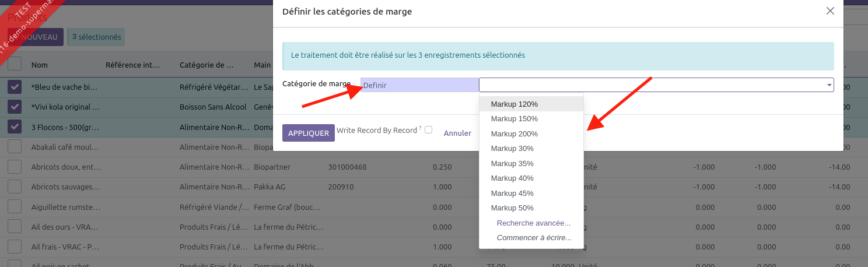Click the Appliquer button

(308, 133)
